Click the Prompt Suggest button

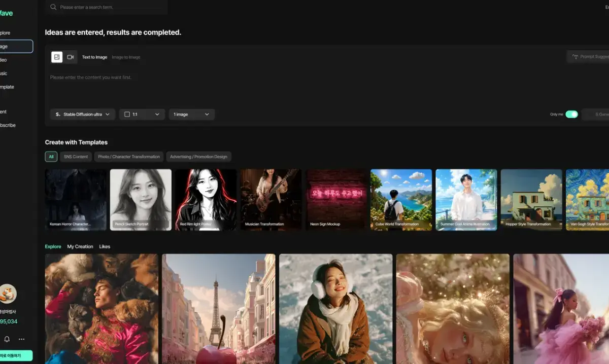click(588, 57)
